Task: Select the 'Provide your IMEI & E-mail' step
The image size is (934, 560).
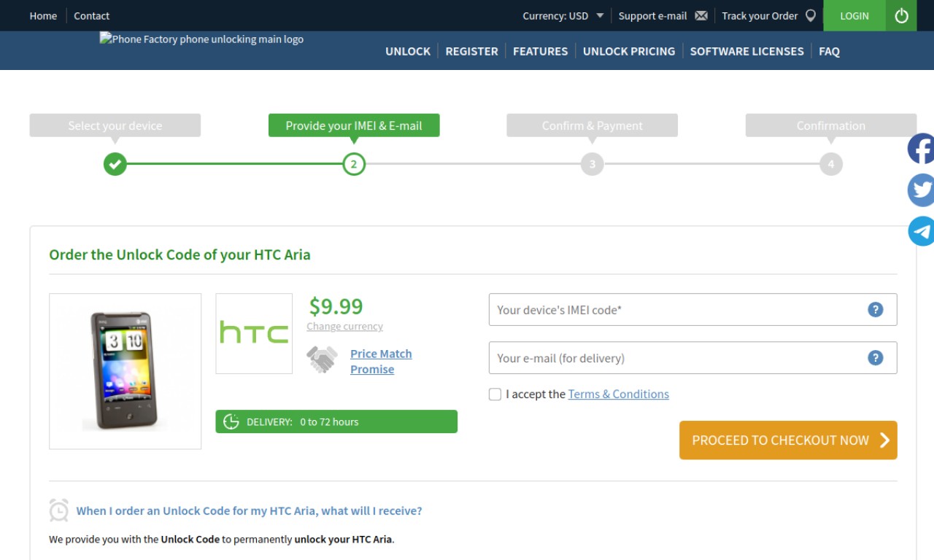Action: (354, 125)
